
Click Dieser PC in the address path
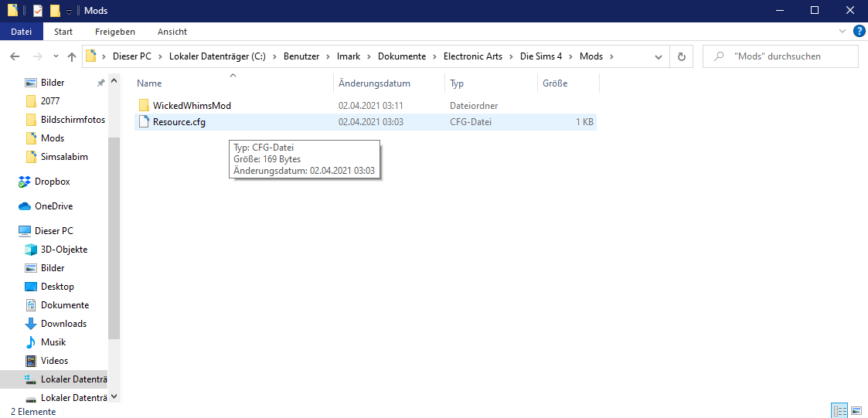(131, 56)
